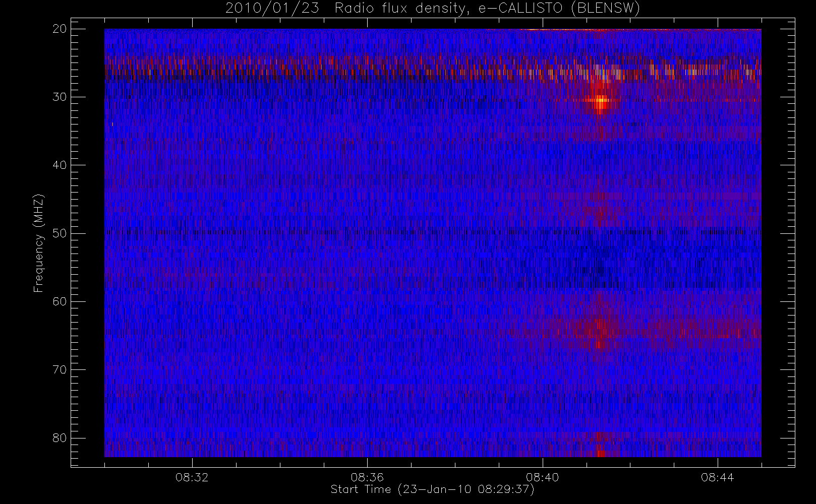Screen dimensions: 816x504
Task: Click the Start Time axis label
Action: point(432,489)
